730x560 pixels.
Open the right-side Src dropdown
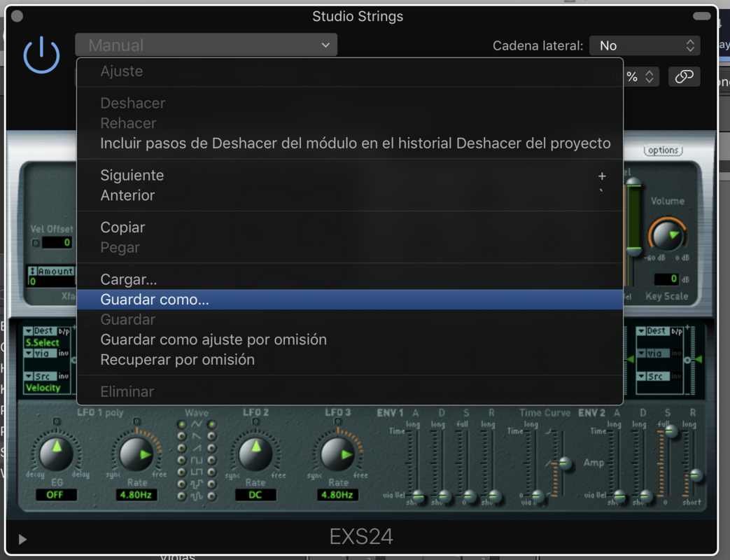click(653, 376)
